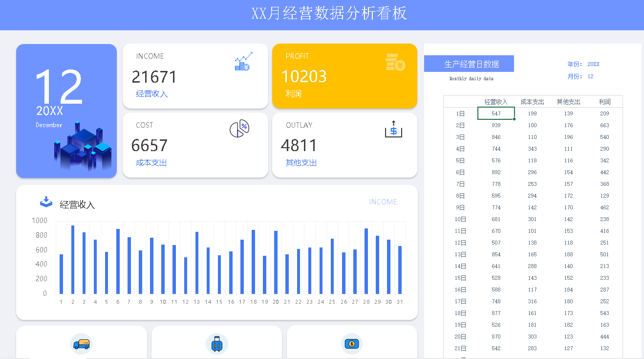644x359 pixels.
Task: Click the 经营收入 link in INCOME card
Action: point(152,94)
